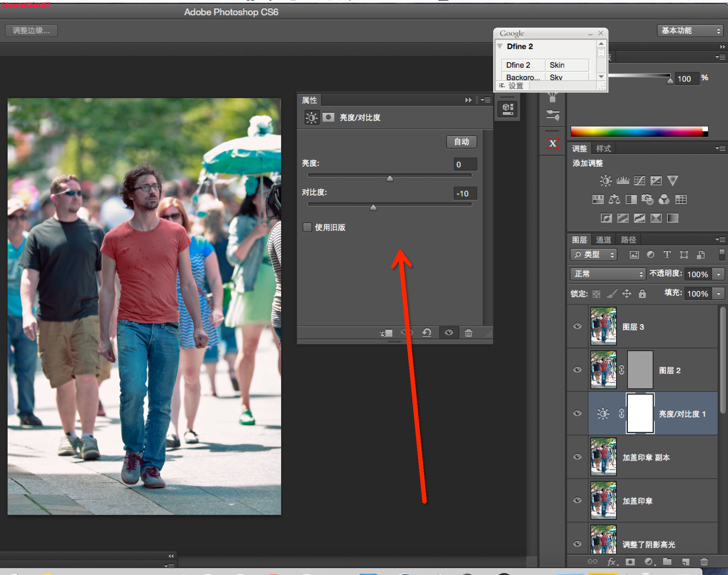
Task: Click the fx layer style icon
Action: coord(612,562)
